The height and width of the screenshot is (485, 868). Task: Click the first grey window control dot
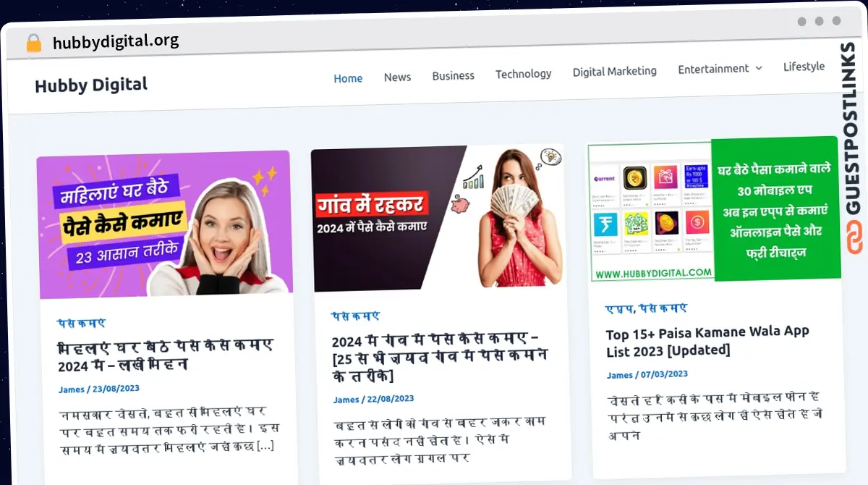point(802,22)
